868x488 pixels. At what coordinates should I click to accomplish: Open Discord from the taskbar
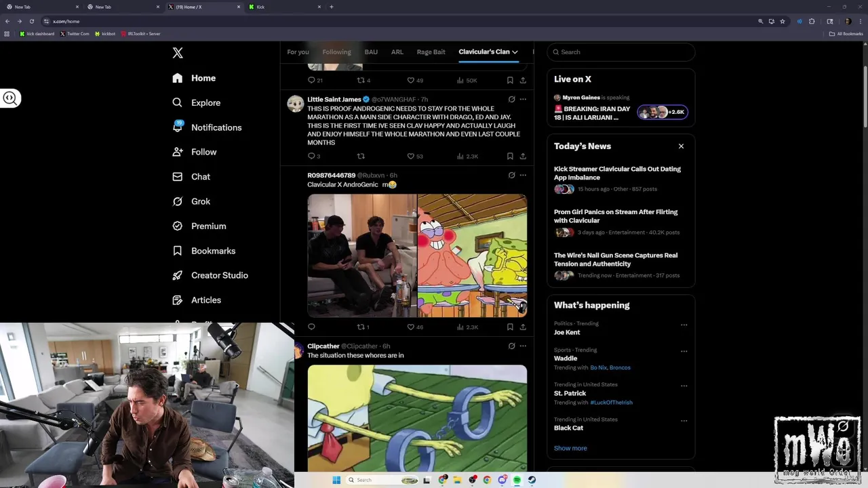(x=502, y=480)
